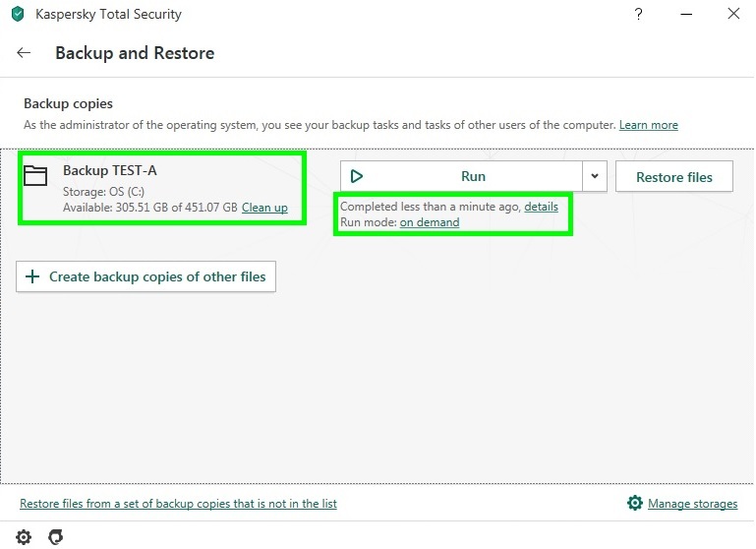
Task: Click the plus icon for creating backup copies
Action: coord(32,276)
